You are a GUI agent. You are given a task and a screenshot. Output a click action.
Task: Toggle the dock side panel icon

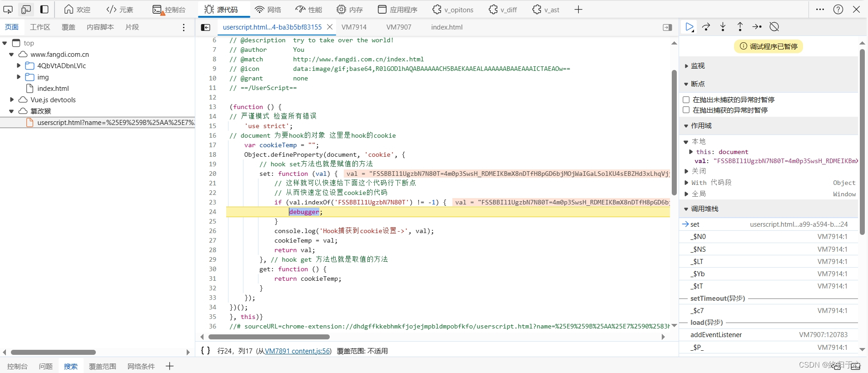click(45, 9)
